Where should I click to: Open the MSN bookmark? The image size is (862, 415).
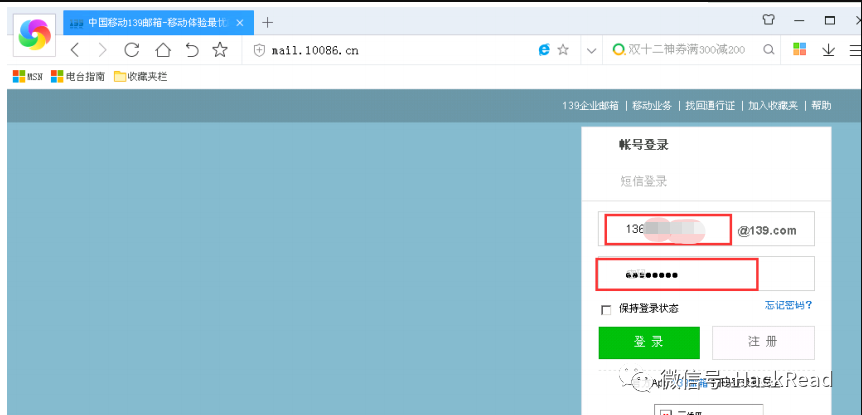coord(27,77)
